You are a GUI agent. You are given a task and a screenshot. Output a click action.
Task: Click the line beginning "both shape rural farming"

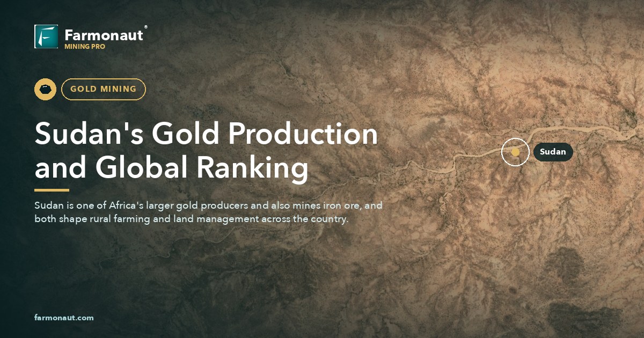(192, 219)
